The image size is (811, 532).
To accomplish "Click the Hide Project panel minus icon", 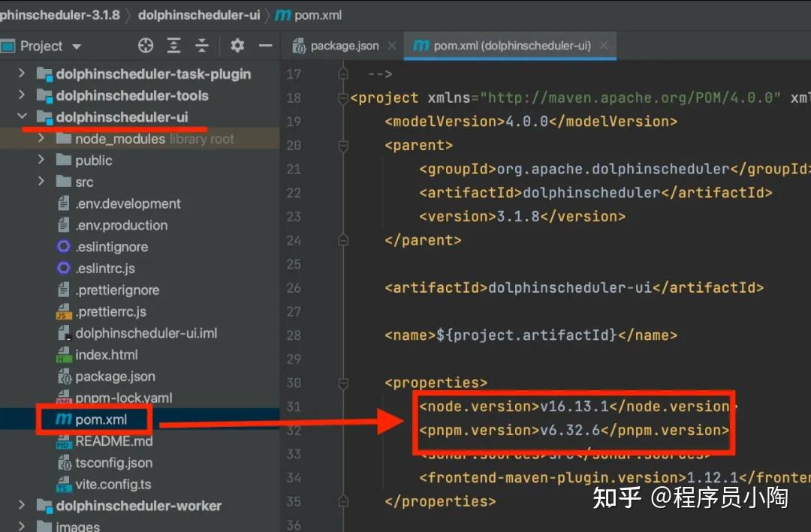I will [x=267, y=46].
